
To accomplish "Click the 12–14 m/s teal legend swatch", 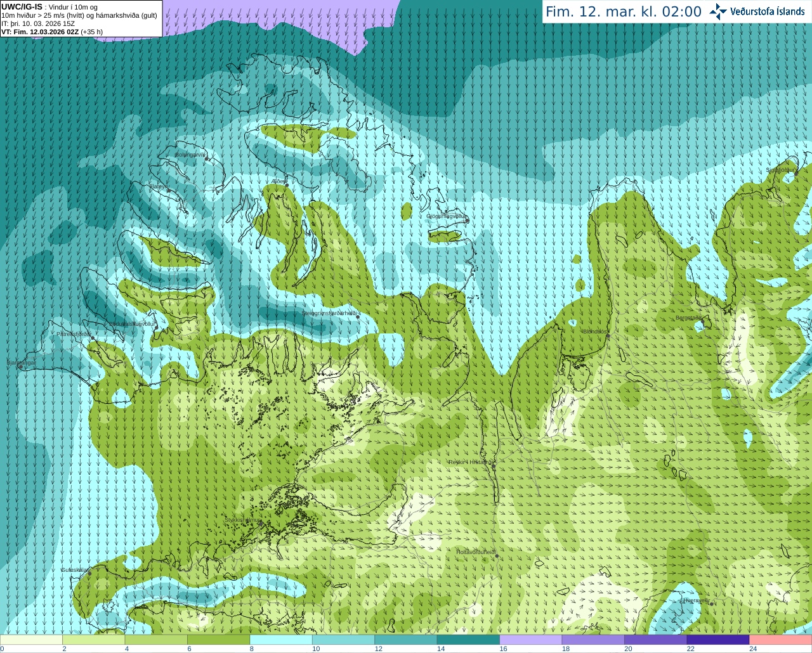I will 406,640.
